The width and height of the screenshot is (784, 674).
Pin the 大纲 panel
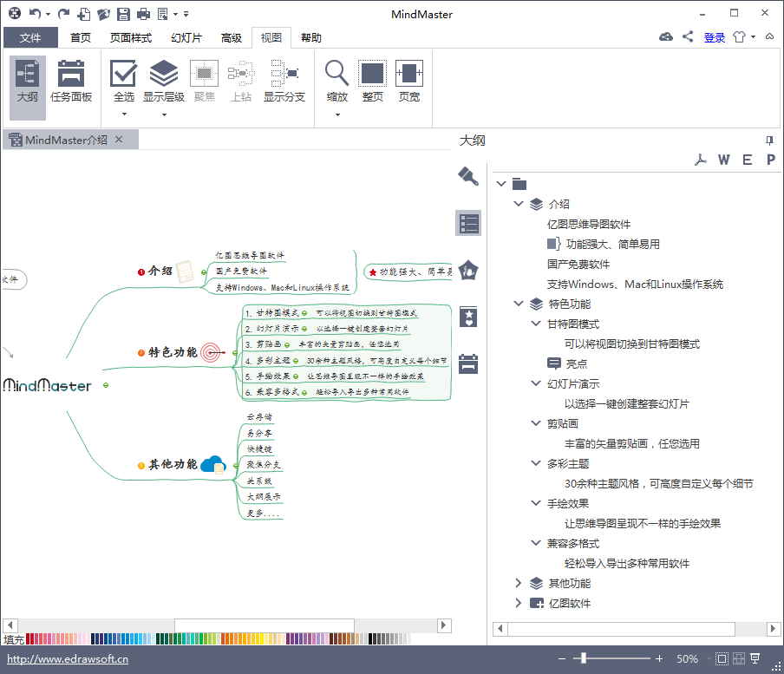click(769, 141)
